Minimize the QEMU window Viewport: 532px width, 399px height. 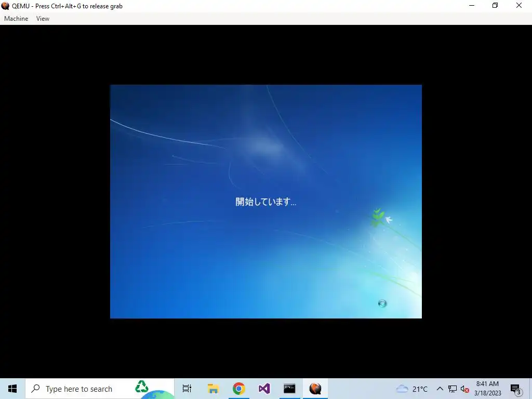(472, 5)
